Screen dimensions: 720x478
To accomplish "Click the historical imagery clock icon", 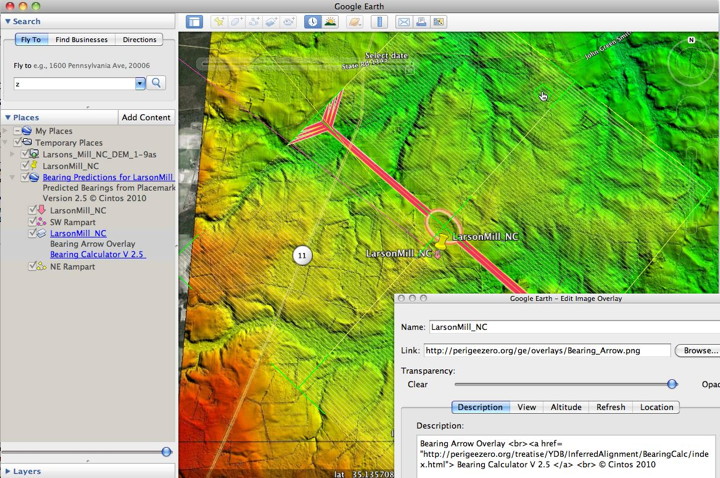I will coord(312,21).
